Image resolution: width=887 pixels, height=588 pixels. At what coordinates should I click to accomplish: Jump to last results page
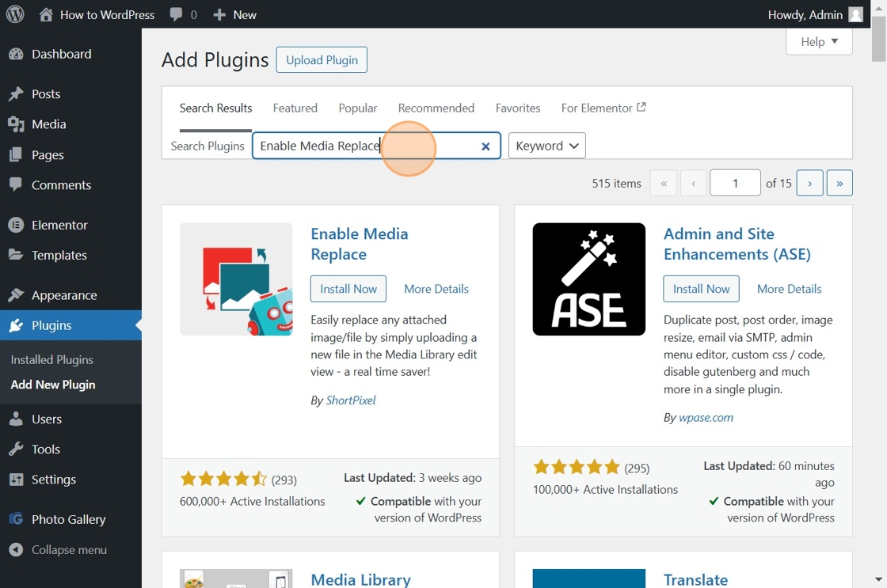[839, 183]
